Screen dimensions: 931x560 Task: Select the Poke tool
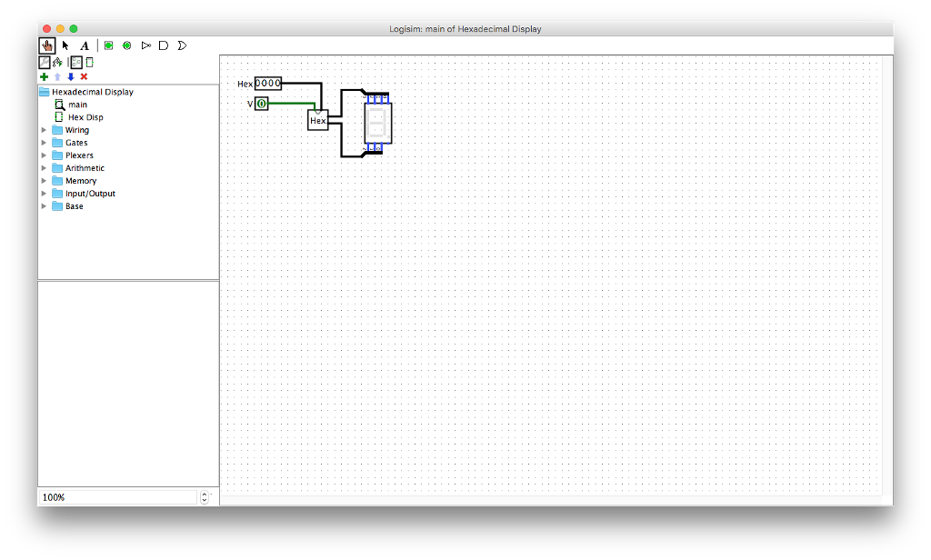pyautogui.click(x=45, y=45)
